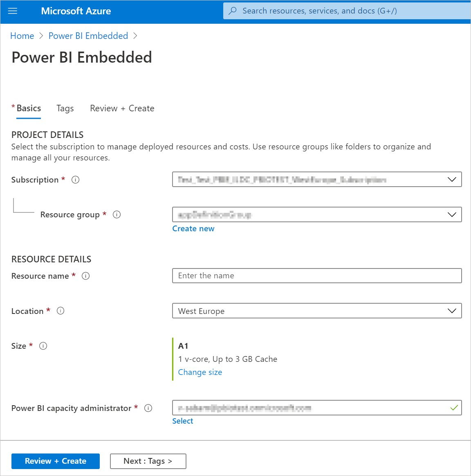
Task: Select the Basics tab
Action: [x=29, y=108]
